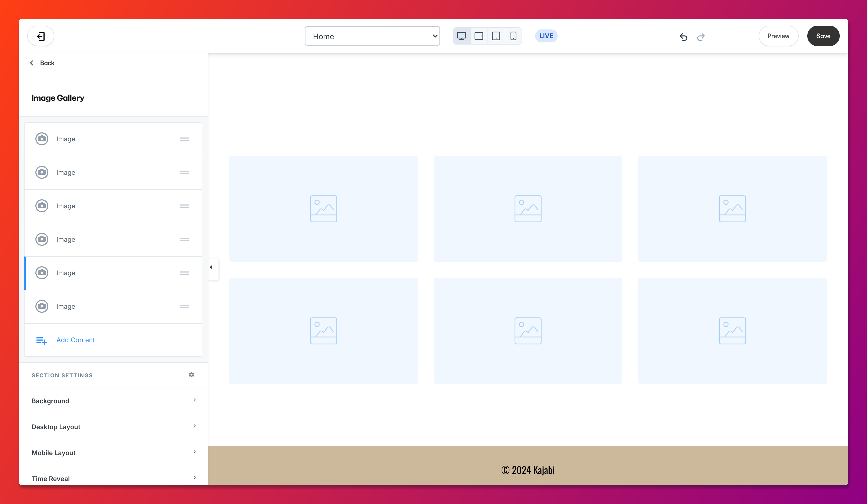Grab the second Image block's reorder handle
The height and width of the screenshot is (504, 867).
(x=184, y=172)
